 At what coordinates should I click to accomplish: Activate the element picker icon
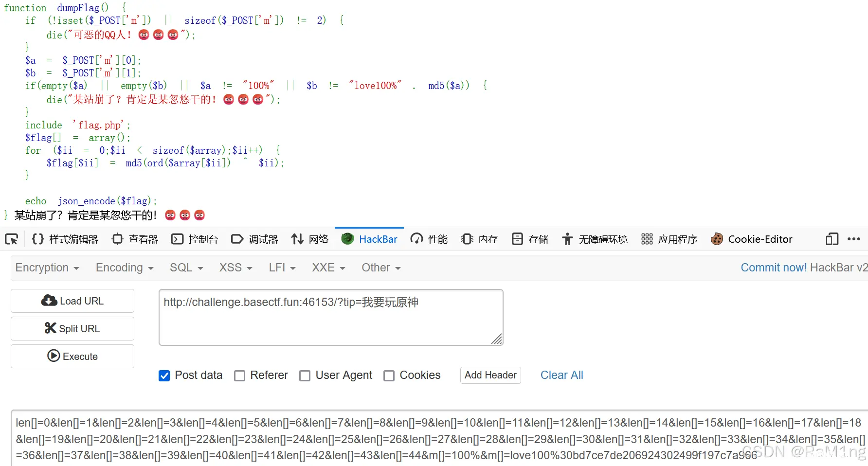12,239
